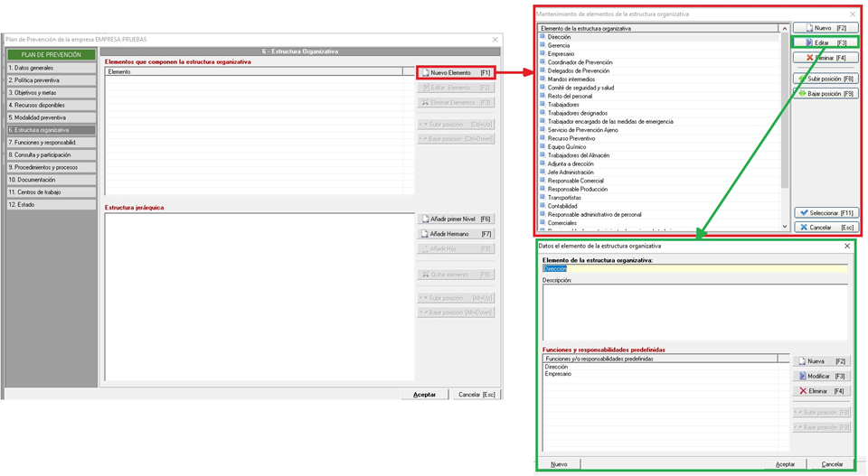
Task: Close the Datos el elemento dialog
Action: click(847, 246)
